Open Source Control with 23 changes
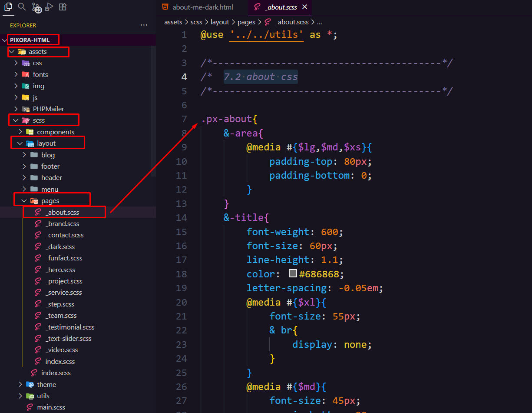The image size is (532, 413). coord(36,7)
